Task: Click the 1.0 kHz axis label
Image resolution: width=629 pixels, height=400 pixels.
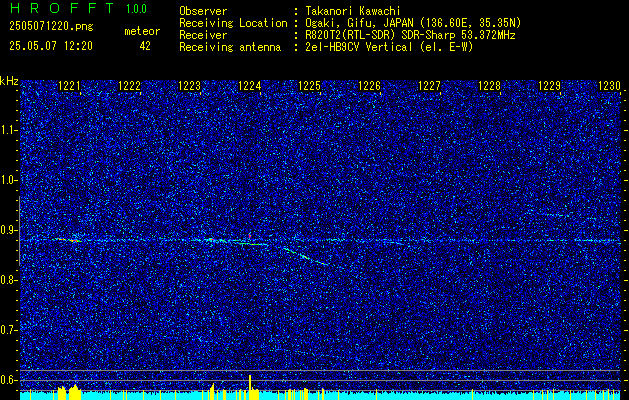Action: tap(8, 181)
